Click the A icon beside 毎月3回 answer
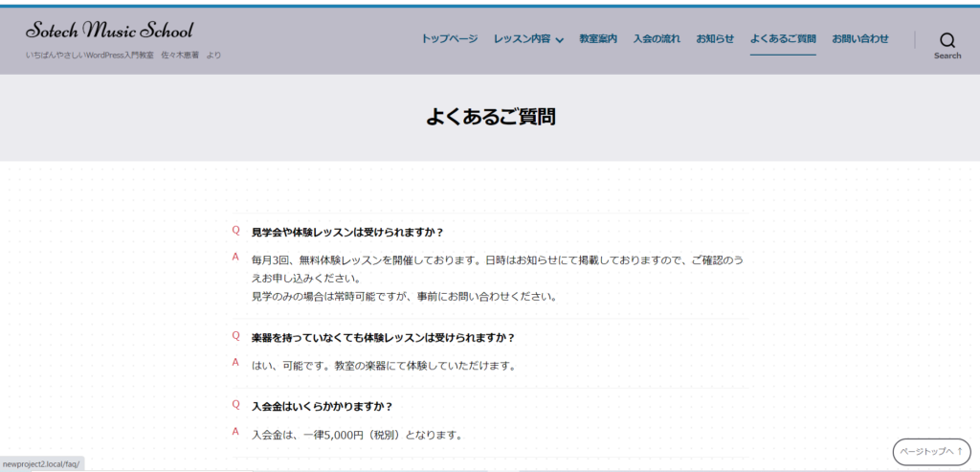 [x=235, y=258]
